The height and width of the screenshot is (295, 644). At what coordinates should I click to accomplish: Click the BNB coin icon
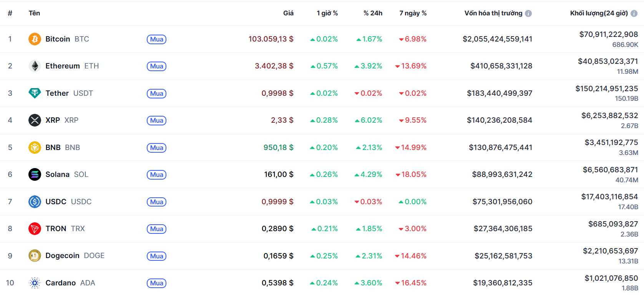click(x=35, y=147)
